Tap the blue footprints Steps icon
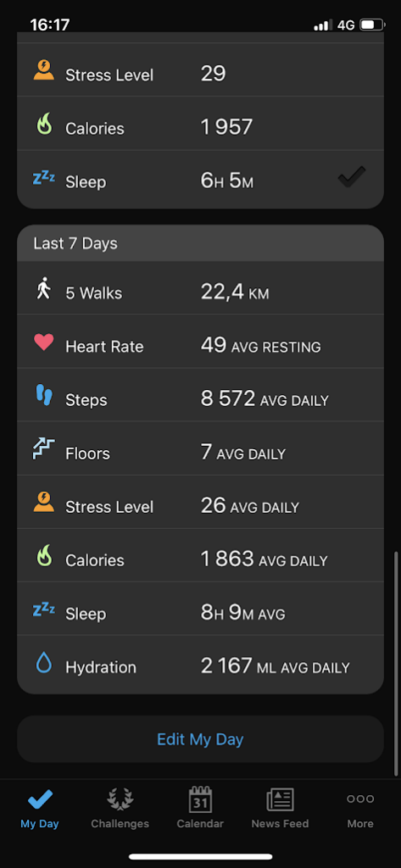This screenshot has height=868, width=401. (44, 396)
